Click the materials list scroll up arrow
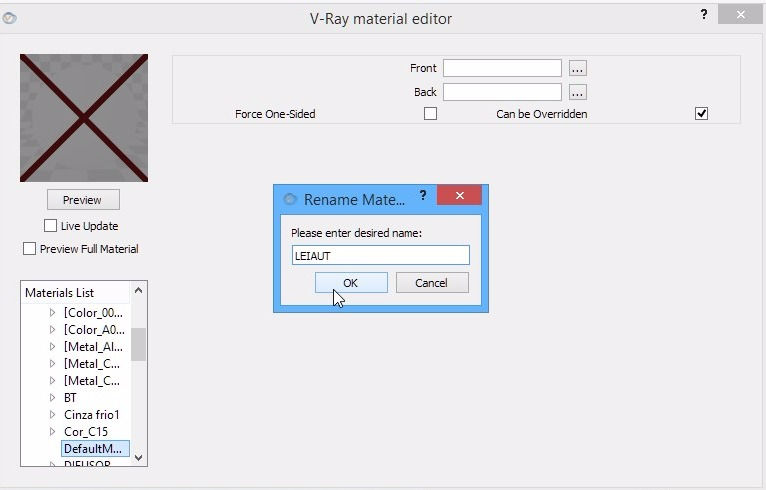 pos(139,291)
